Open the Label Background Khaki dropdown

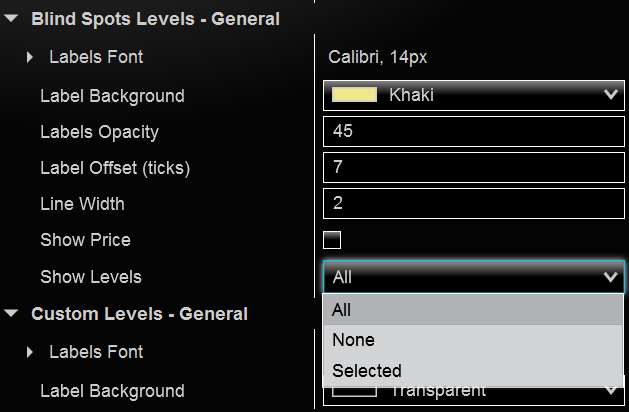click(474, 95)
